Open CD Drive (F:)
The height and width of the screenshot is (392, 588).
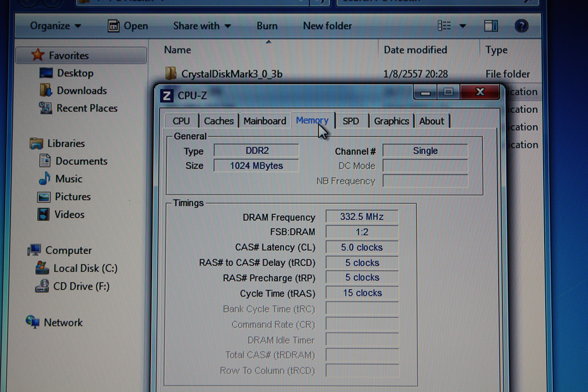click(81, 286)
